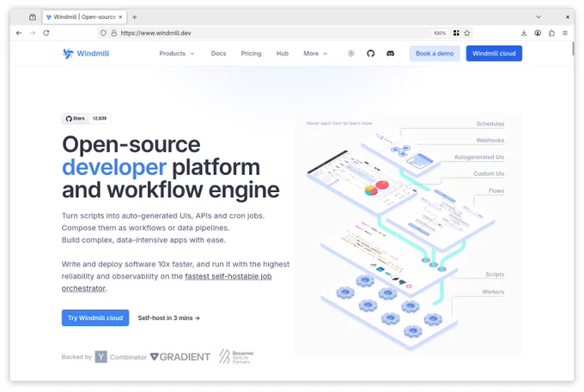Select the Windmill | Open-source tab
Screen dimensions: 584x392
(x=84, y=17)
